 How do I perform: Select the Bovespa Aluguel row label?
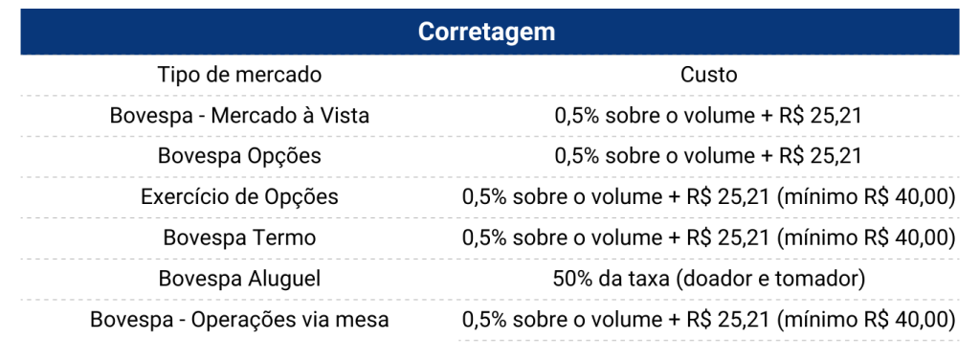pyautogui.click(x=239, y=279)
